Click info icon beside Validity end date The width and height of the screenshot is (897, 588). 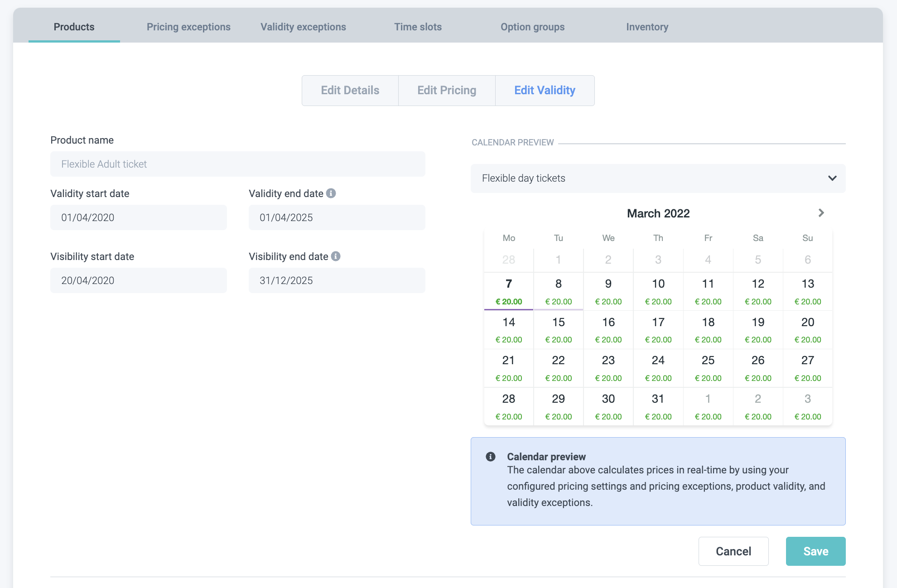tap(331, 193)
